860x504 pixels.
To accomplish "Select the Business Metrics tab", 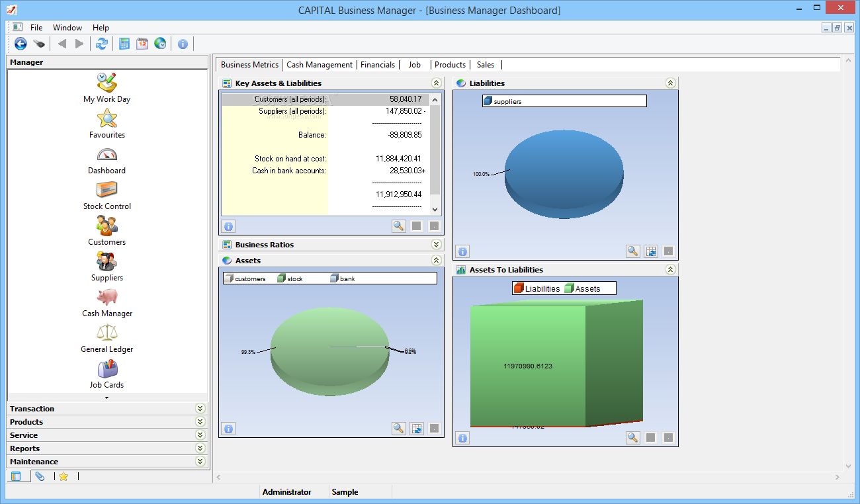I will pyautogui.click(x=249, y=65).
